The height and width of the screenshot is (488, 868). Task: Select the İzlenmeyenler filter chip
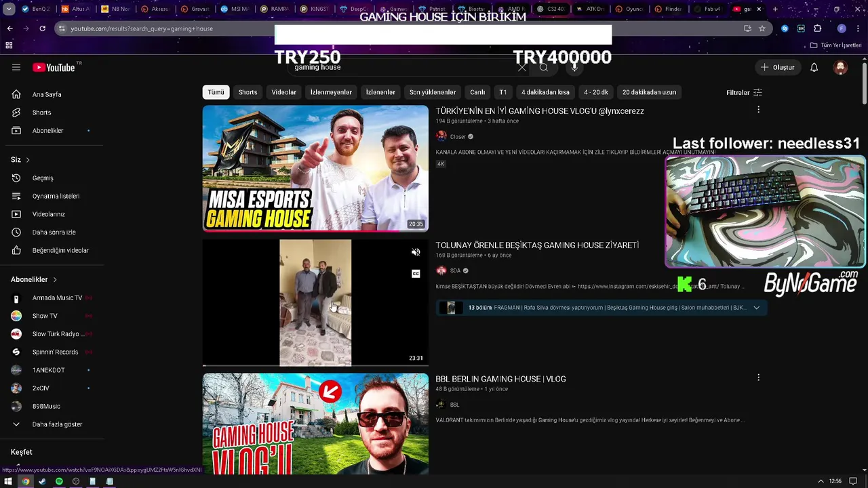click(331, 92)
